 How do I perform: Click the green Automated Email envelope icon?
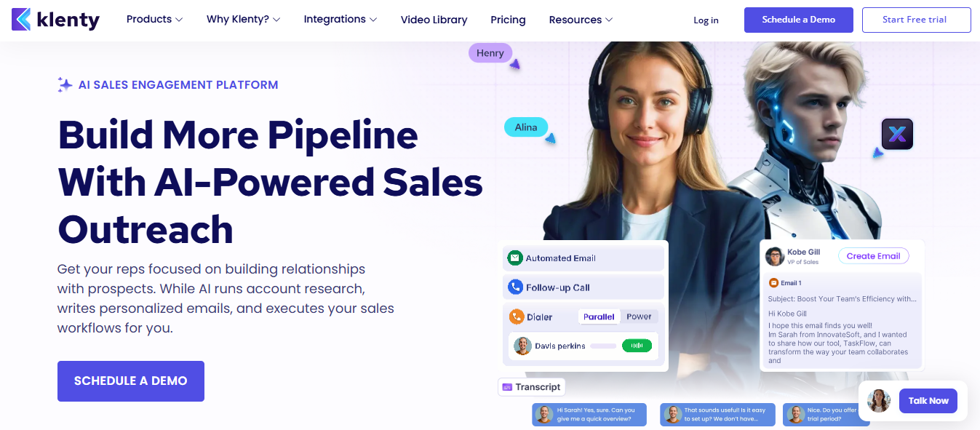tap(515, 258)
